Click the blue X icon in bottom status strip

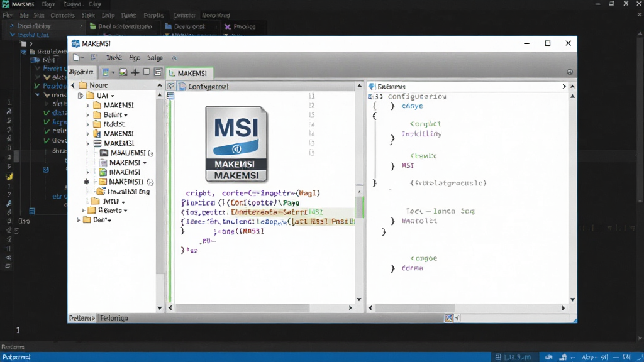pyautogui.click(x=448, y=317)
